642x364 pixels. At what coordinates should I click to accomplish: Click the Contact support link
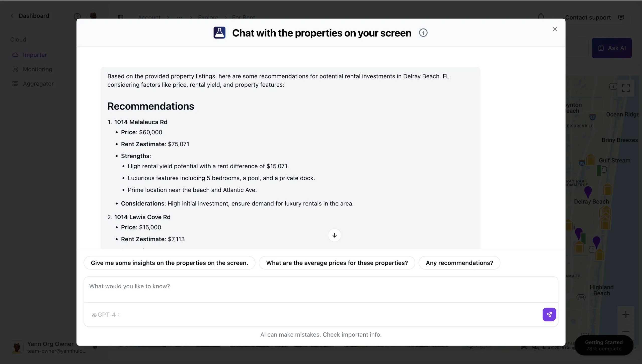click(588, 18)
